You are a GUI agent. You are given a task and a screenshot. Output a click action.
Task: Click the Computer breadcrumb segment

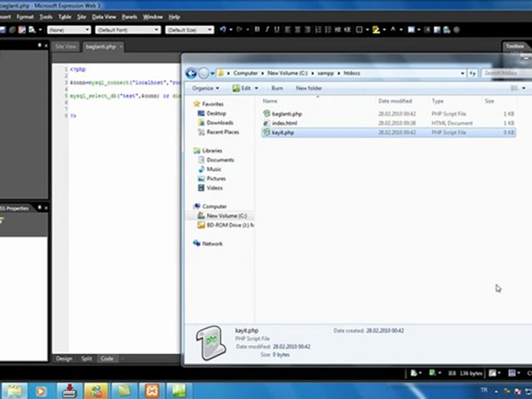pos(245,73)
